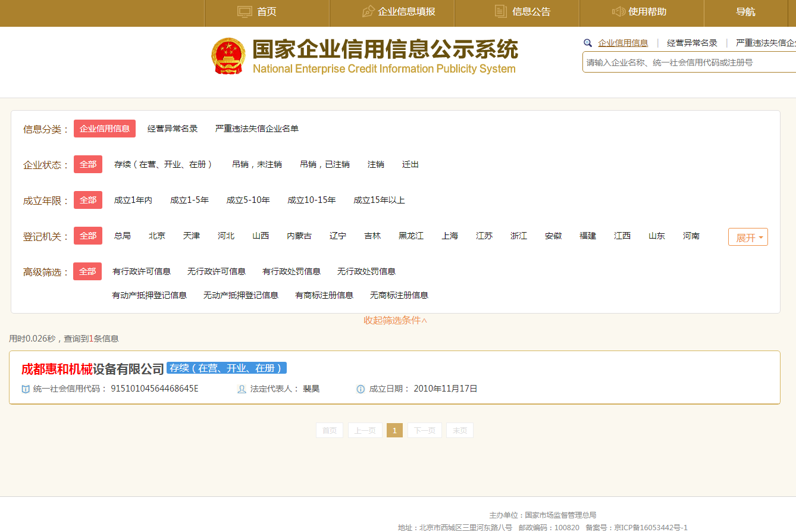Click the national emblem logo
Viewport: 796px width, 532px height.
coord(228,56)
